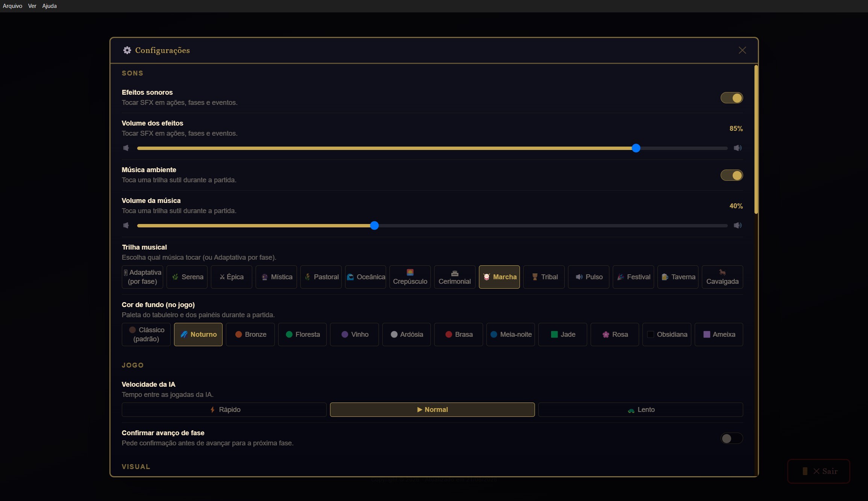Image resolution: width=868 pixels, height=501 pixels.
Task: Pick the Cavalgada horse track
Action: tap(722, 277)
